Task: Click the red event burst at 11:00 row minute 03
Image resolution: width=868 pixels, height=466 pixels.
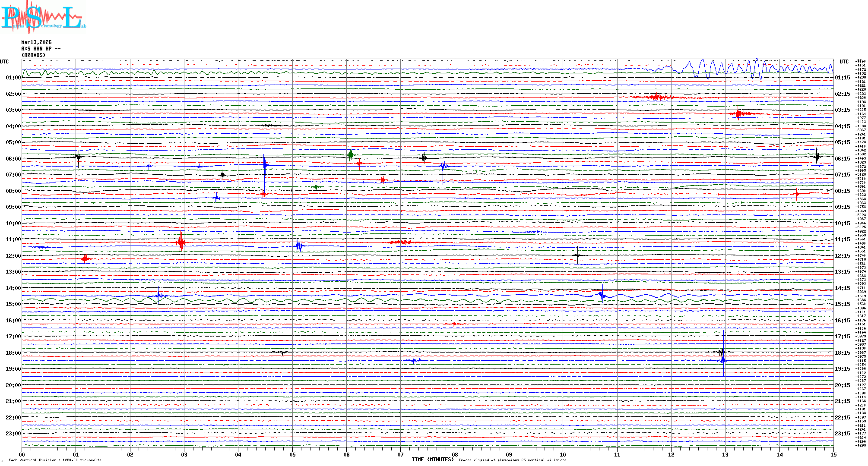Action: coord(181,242)
